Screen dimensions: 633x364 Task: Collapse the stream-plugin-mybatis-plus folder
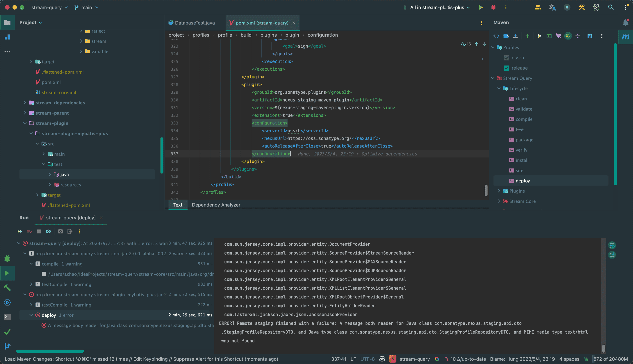(31, 133)
